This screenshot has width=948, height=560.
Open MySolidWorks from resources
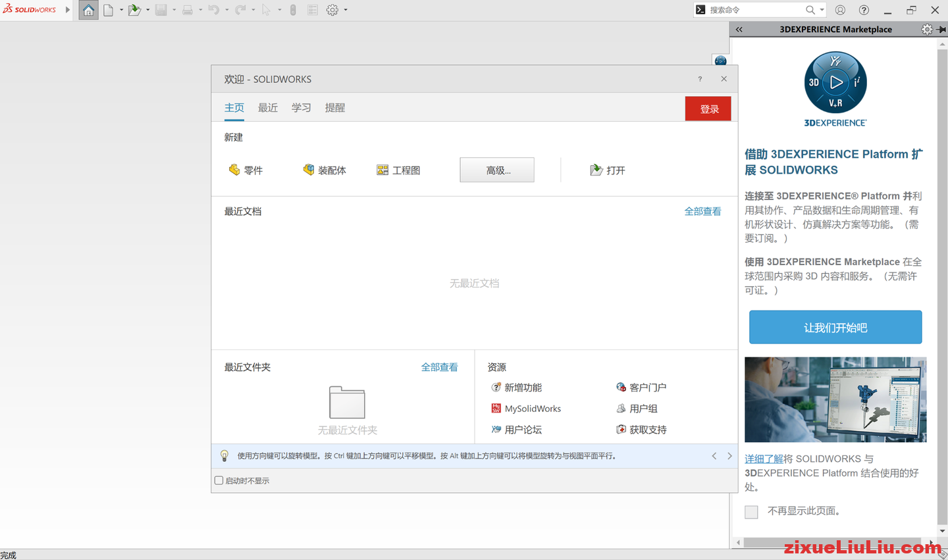(533, 408)
